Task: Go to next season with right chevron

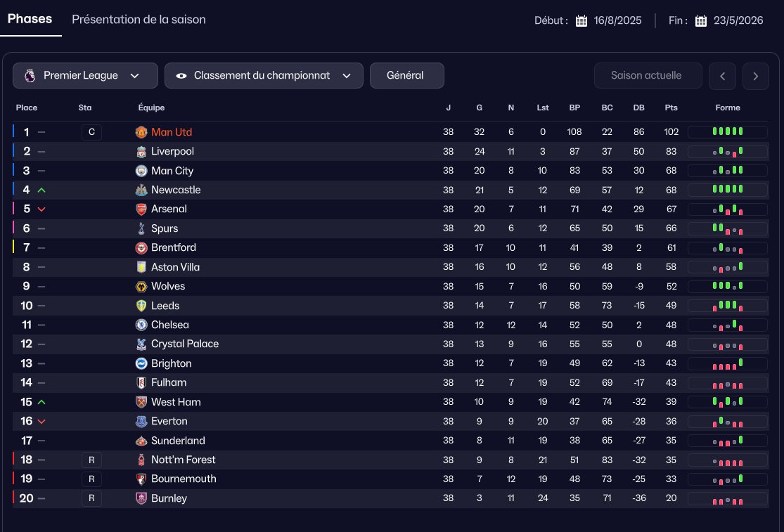Action: 755,76
